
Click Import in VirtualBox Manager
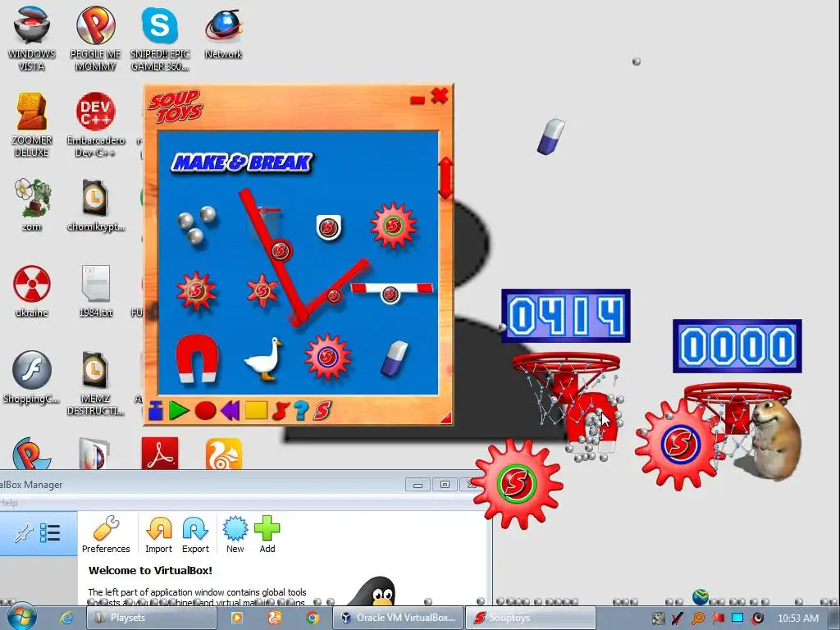158,533
